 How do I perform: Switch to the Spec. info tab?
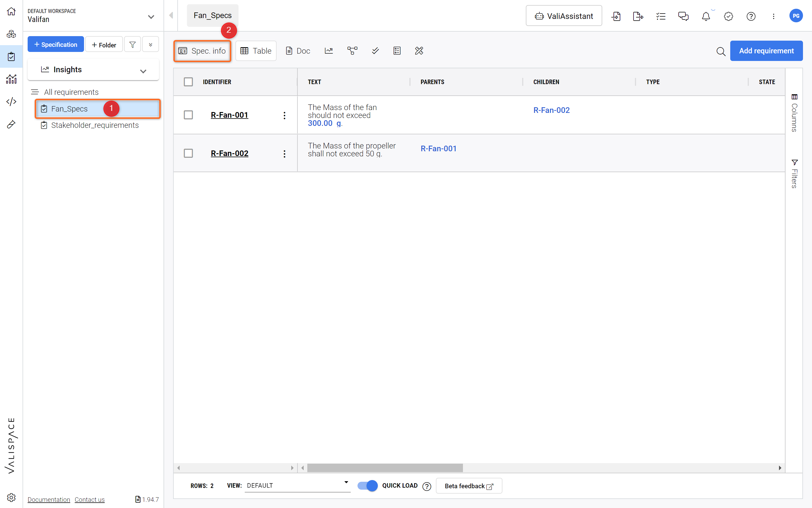[202, 51]
